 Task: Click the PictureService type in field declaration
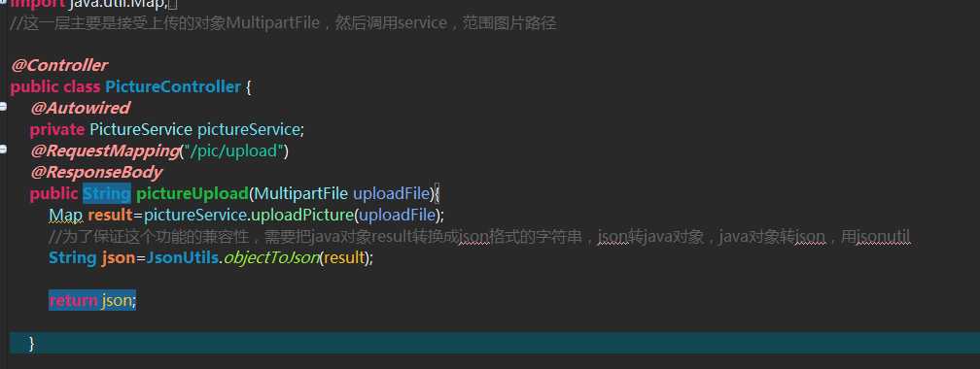tap(141, 129)
